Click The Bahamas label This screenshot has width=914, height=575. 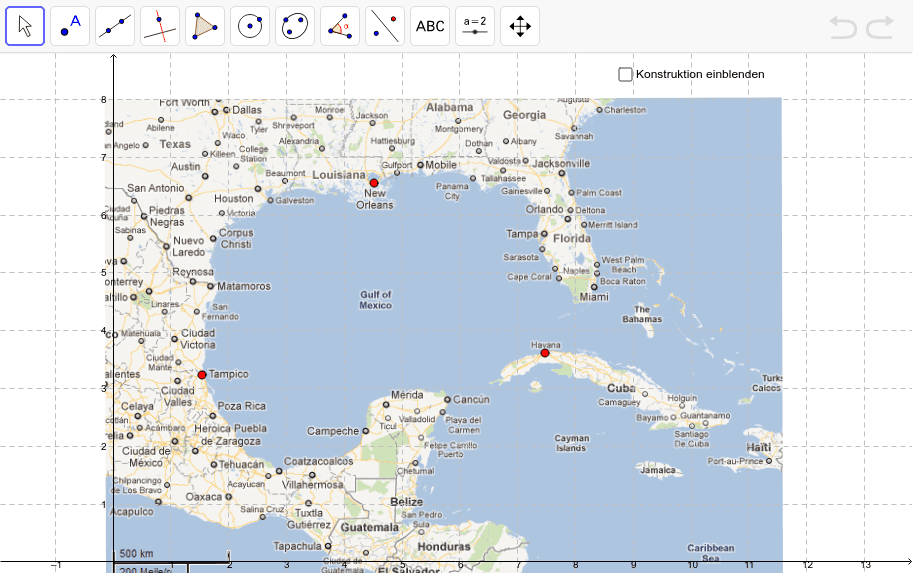(642, 314)
